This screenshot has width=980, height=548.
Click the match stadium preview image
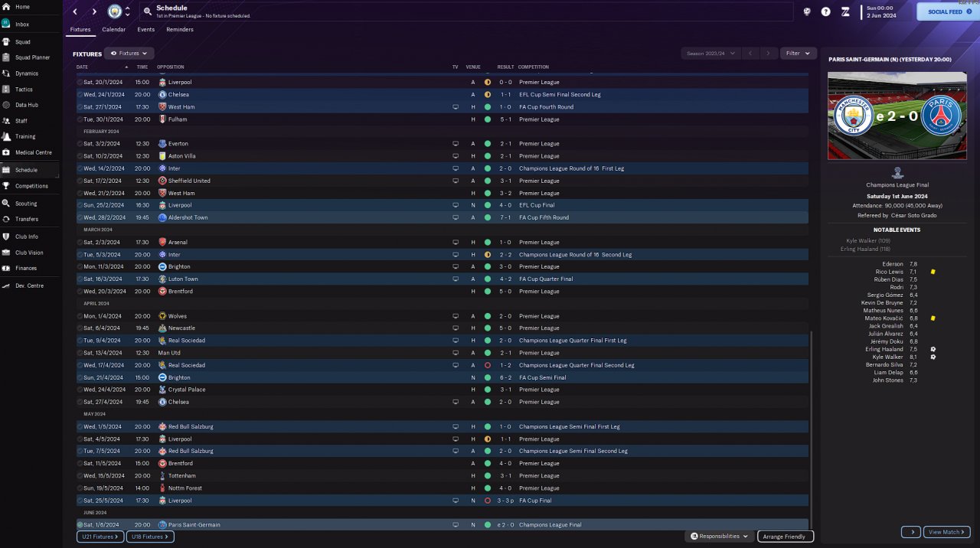pos(899,116)
